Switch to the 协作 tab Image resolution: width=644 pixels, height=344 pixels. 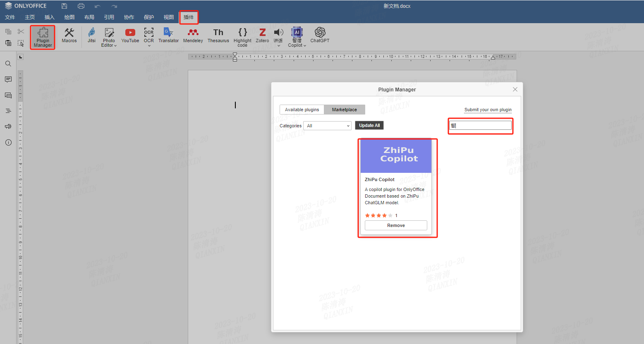[x=129, y=17]
